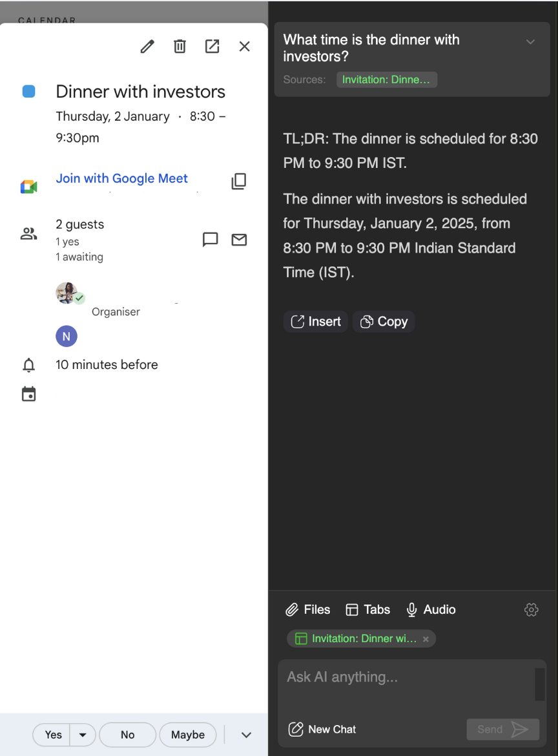Expand more RSVP options chevron
This screenshot has width=558, height=756.
(246, 735)
